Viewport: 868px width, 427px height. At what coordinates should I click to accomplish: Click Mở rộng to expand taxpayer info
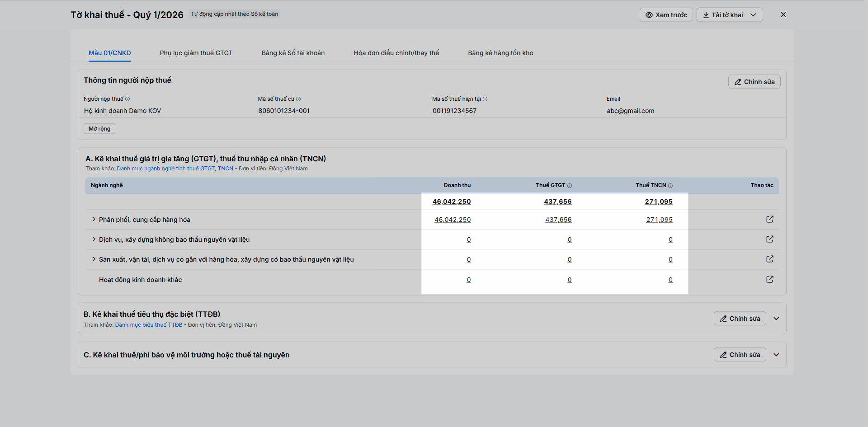coord(99,129)
